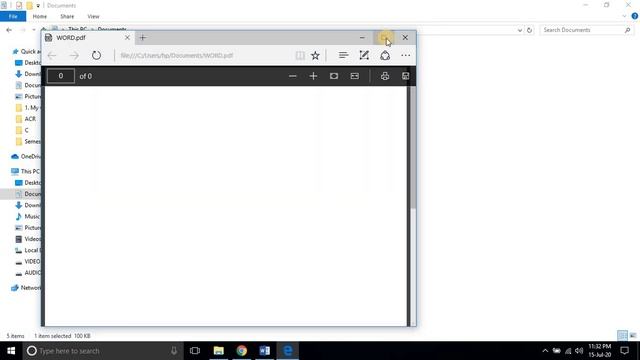Select folder C in Quick access
640x360 pixels.
[22, 130]
